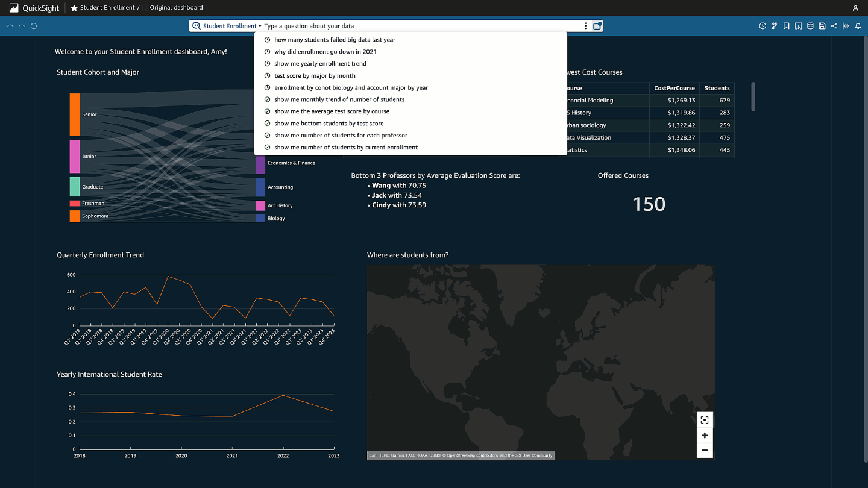Click the redo arrow icon

[22, 26]
